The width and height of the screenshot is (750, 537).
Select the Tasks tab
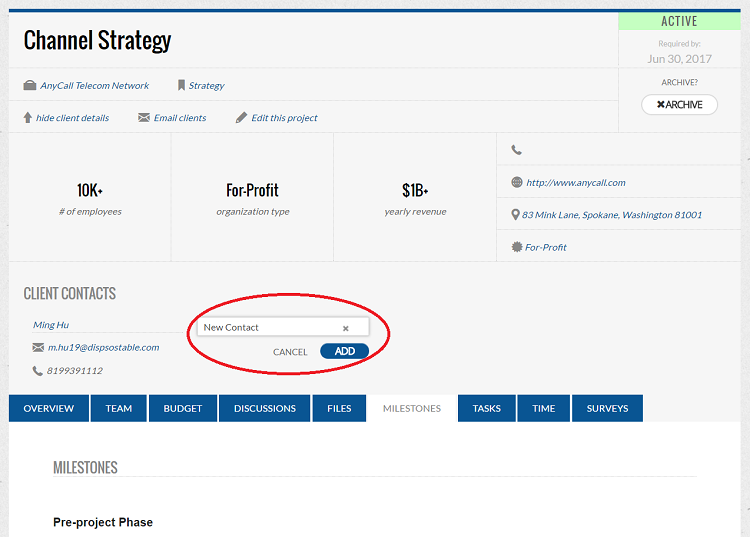tap(487, 408)
